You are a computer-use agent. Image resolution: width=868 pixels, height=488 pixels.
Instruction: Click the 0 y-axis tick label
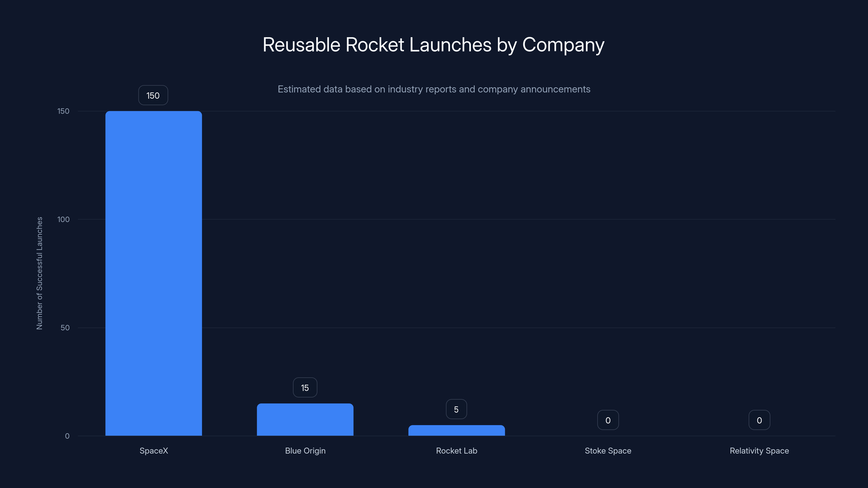(67, 436)
